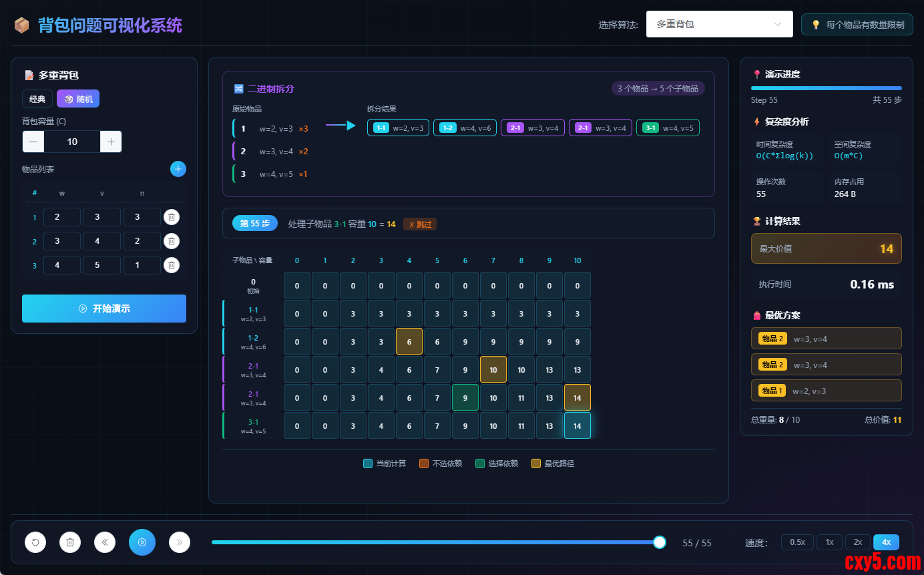Viewport: 924px width, 575px height.
Task: Click the trash clear icon in playback bar
Action: pyautogui.click(x=70, y=542)
